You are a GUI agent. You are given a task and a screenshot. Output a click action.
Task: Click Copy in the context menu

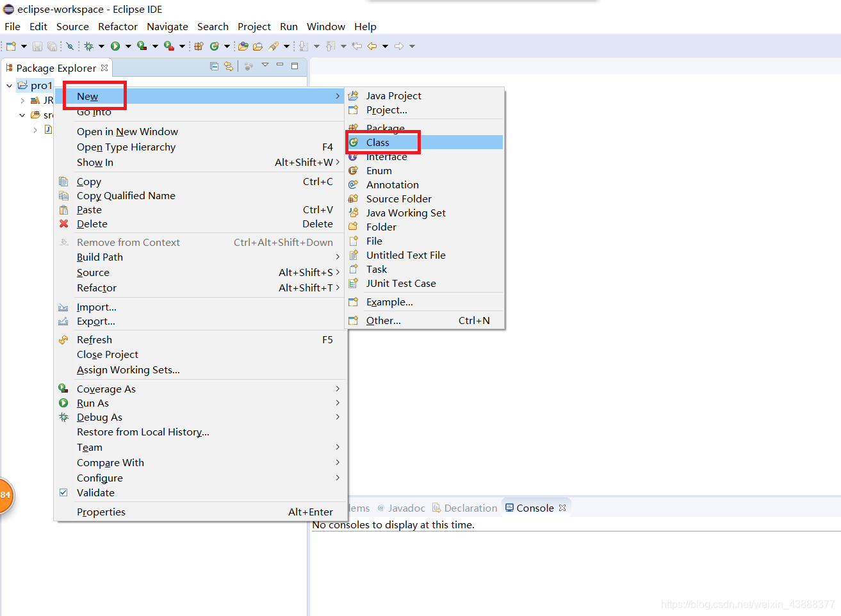[x=200, y=181]
